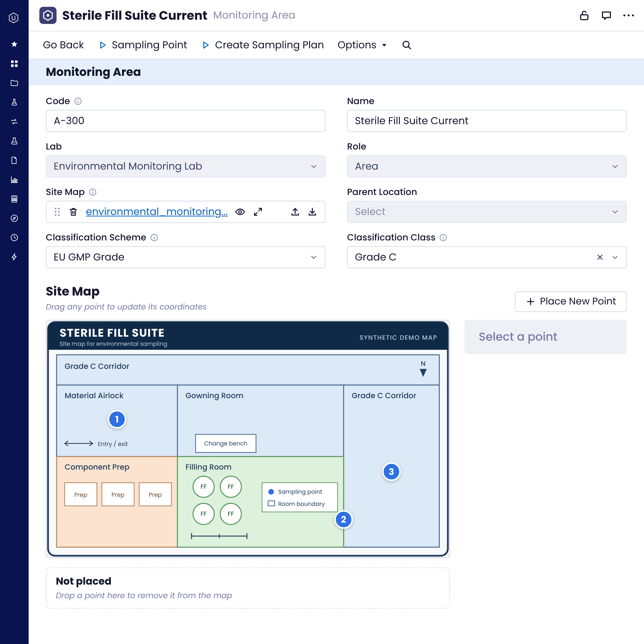The width and height of the screenshot is (644, 644).
Task: Open the dashboard grid icon in sidebar
Action: (14, 64)
